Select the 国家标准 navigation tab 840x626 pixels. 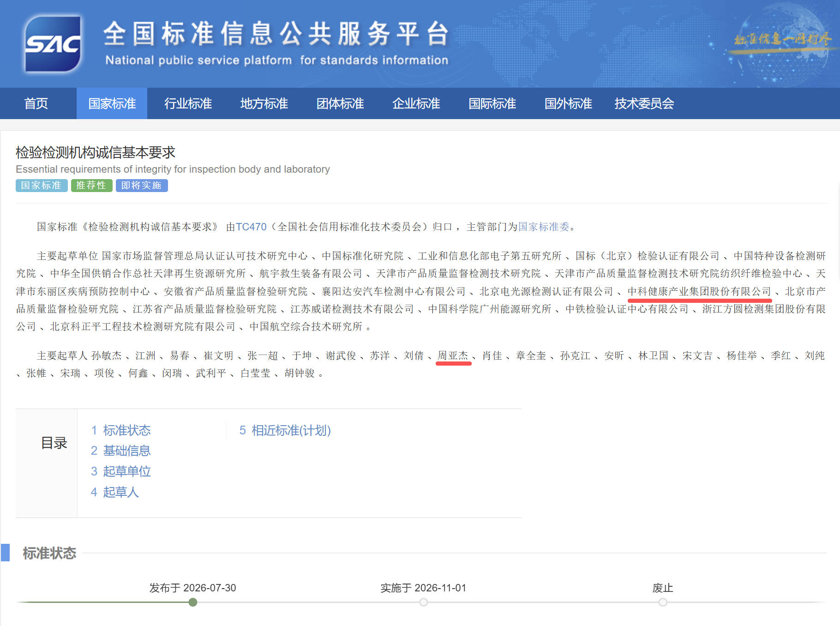(x=112, y=103)
